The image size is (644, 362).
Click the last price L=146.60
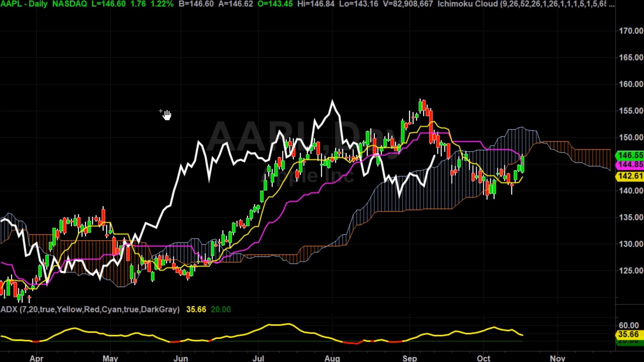tap(108, 4)
